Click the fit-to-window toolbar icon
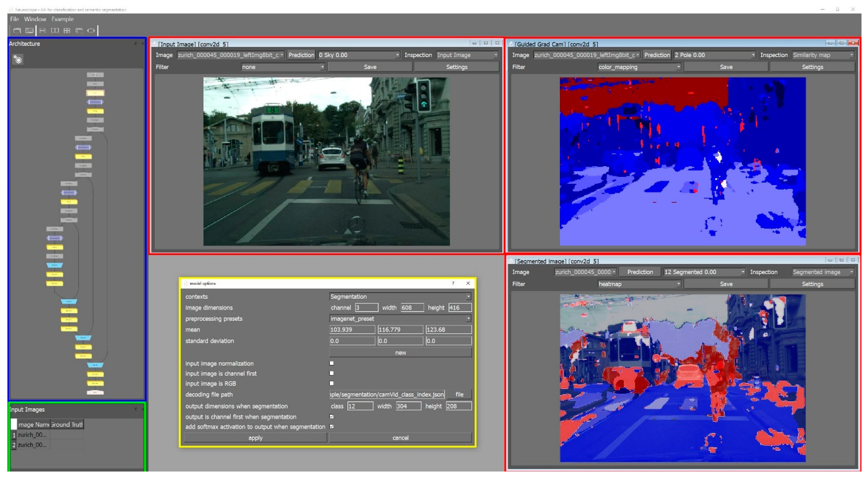This screenshot has height=478, width=868. point(91,31)
